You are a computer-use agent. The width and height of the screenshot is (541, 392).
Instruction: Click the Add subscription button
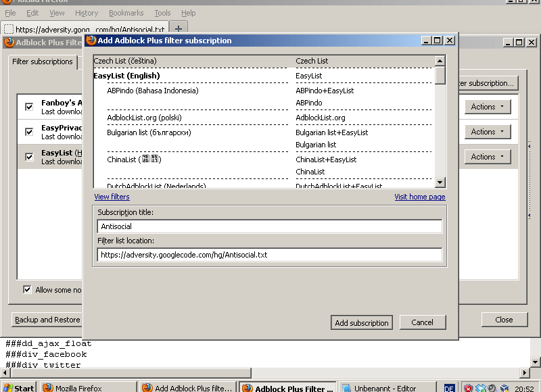362,322
